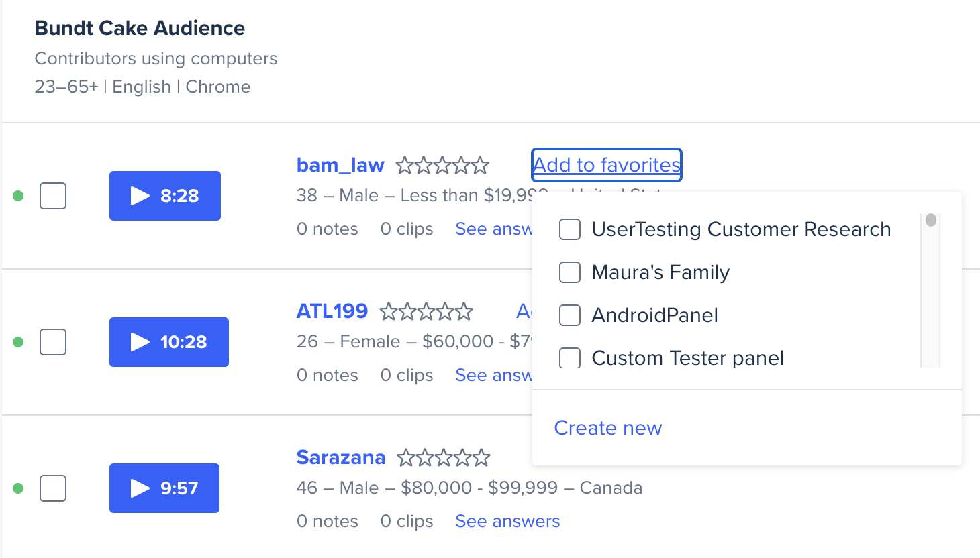Click ATL199's star rating
Screen dimensions: 980x558
coord(426,311)
